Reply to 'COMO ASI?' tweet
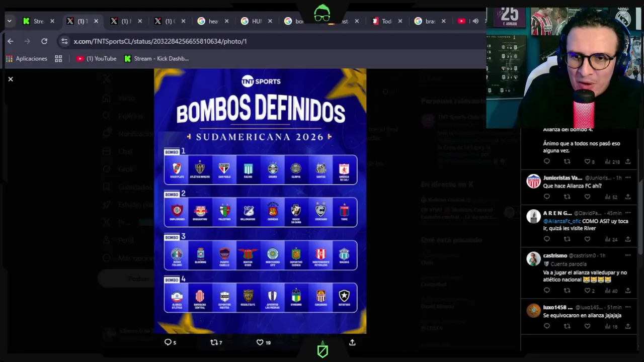 click(x=547, y=239)
